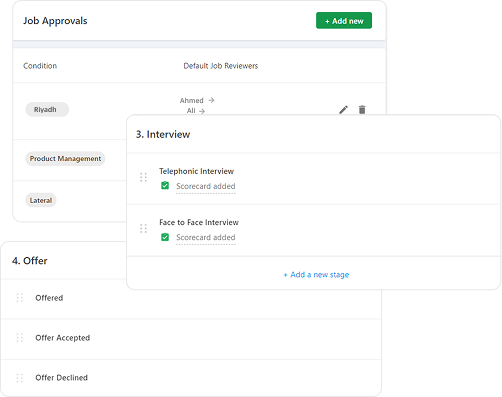
Task: Toggle the Telephonic Interview scorecard checkbox
Action: [165, 185]
